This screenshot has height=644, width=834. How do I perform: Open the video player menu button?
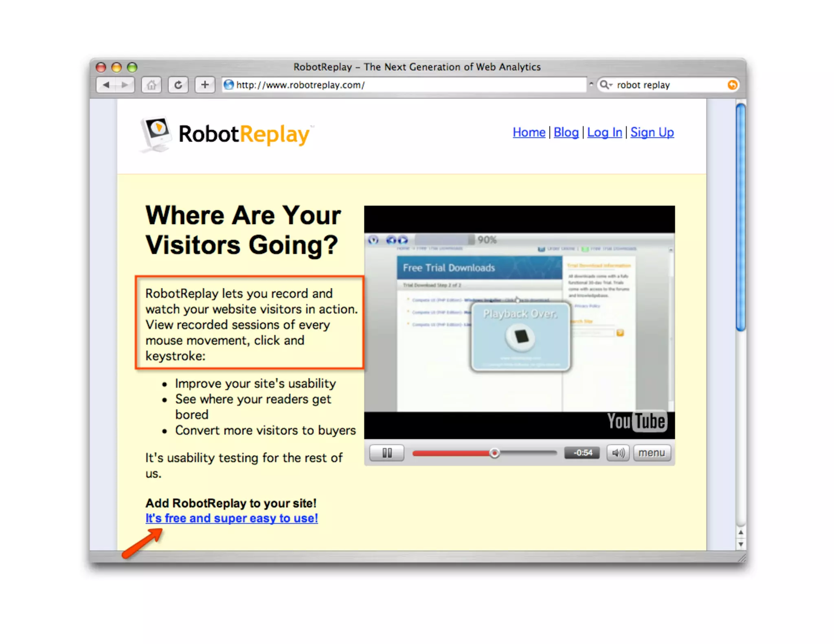click(652, 453)
